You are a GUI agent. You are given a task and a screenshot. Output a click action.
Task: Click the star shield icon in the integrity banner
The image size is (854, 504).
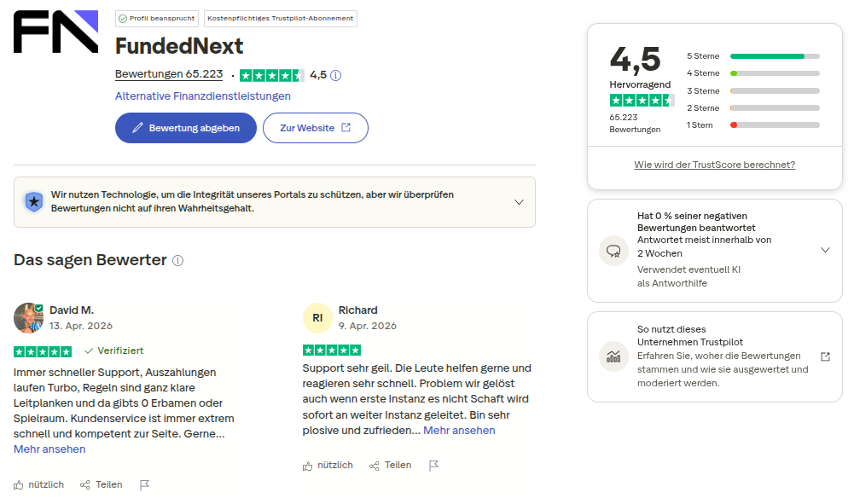coord(33,202)
